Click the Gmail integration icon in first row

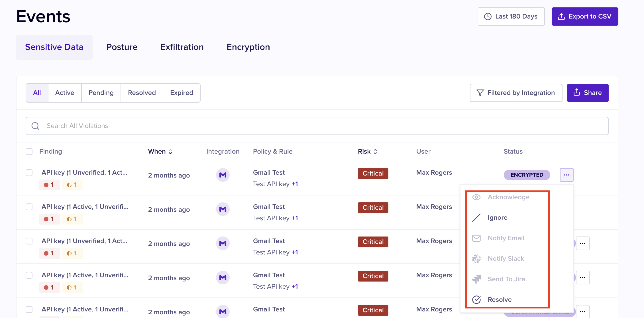(x=223, y=175)
